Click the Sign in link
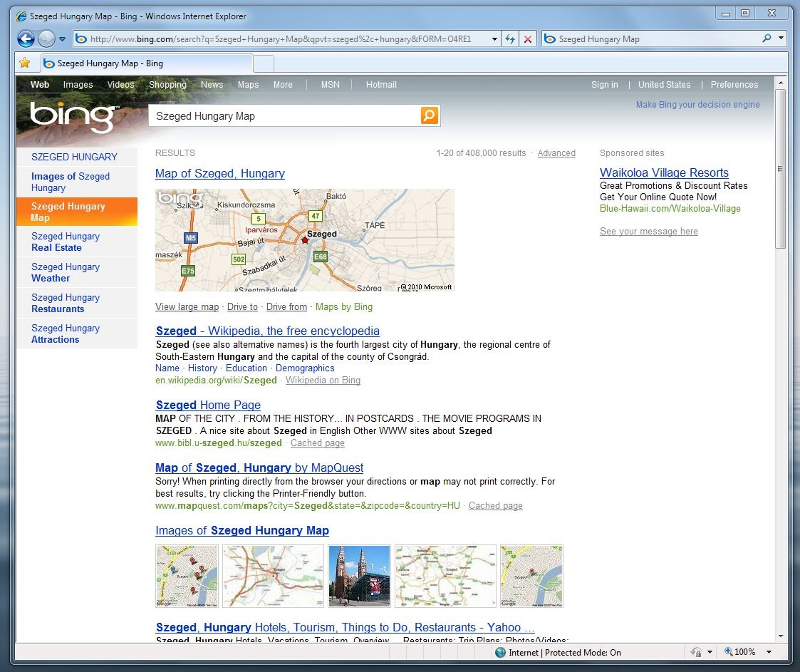 (x=604, y=85)
